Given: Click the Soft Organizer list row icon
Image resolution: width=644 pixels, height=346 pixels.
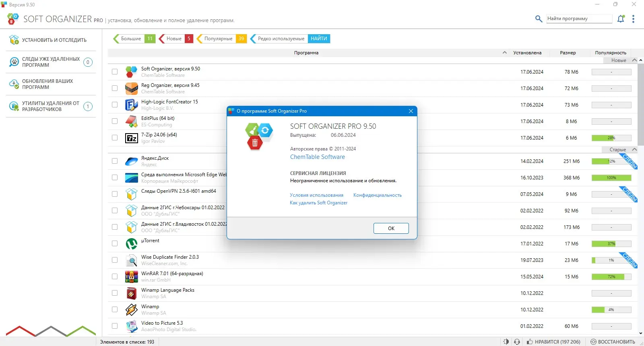Looking at the screenshot, I should coord(132,72).
